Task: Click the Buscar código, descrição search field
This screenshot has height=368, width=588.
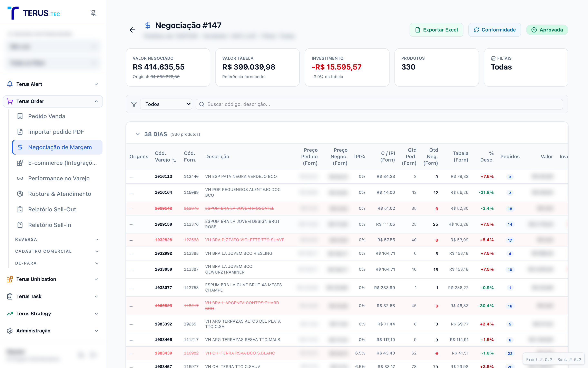Action: [x=379, y=104]
